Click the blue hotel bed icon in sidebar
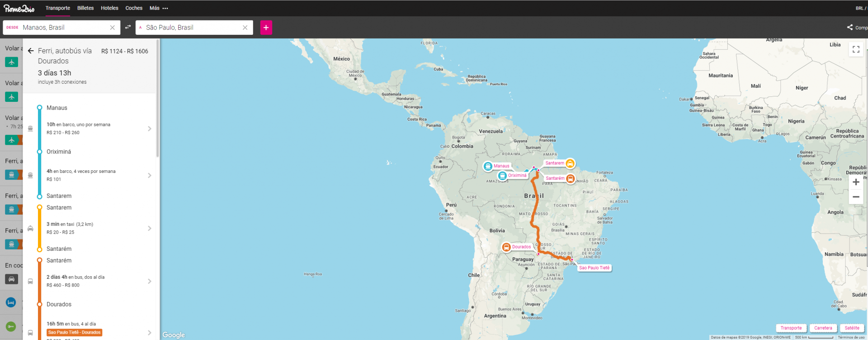The width and height of the screenshot is (868, 340). coord(11,302)
